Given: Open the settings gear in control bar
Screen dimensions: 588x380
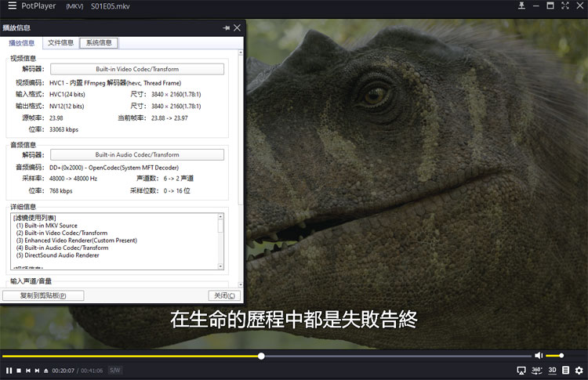Looking at the screenshot, I should pos(579,370).
